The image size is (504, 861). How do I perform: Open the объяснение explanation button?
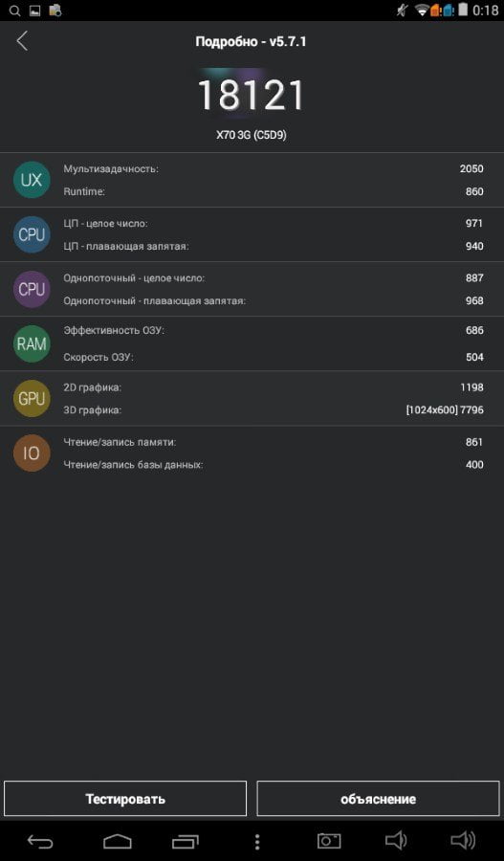379,799
